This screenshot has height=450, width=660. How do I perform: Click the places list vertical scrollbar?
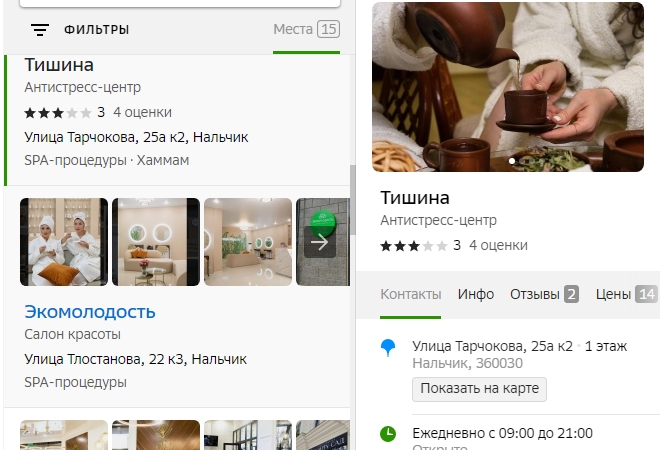(353, 200)
